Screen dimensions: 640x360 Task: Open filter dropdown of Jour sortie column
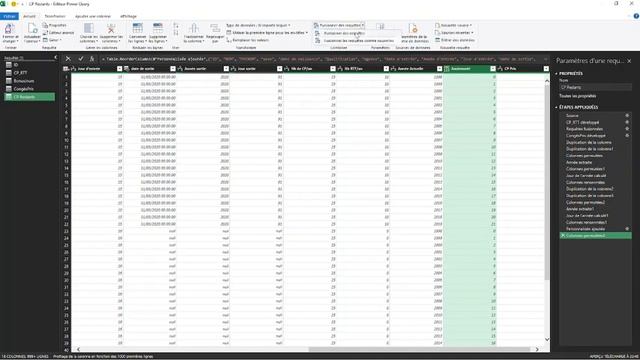pos(279,69)
